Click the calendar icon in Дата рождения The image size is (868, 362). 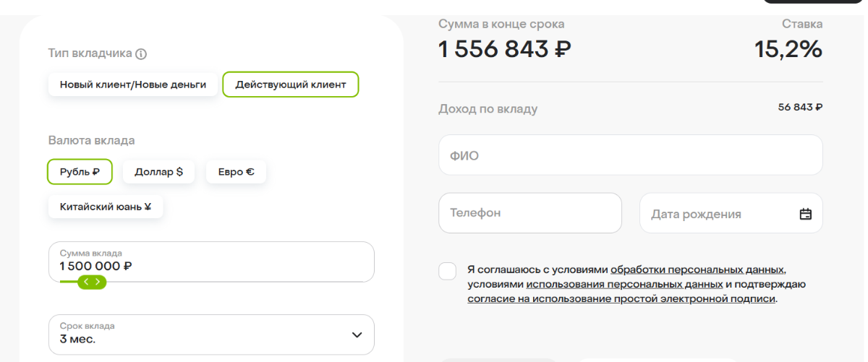(x=806, y=214)
